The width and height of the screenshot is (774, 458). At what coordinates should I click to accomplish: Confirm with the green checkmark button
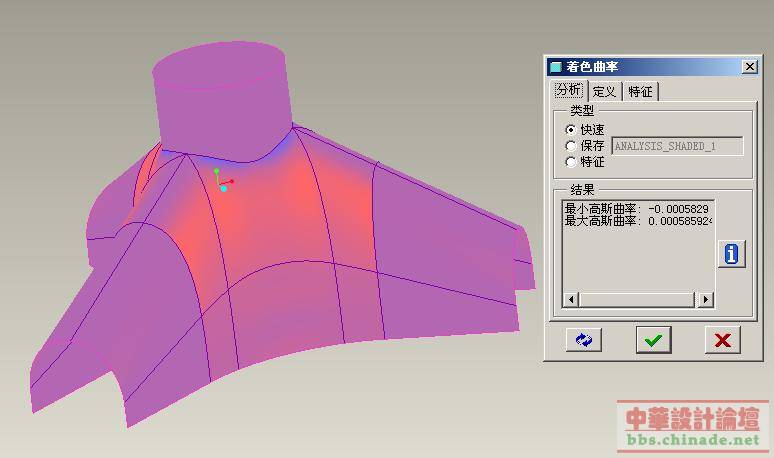pyautogui.click(x=653, y=340)
